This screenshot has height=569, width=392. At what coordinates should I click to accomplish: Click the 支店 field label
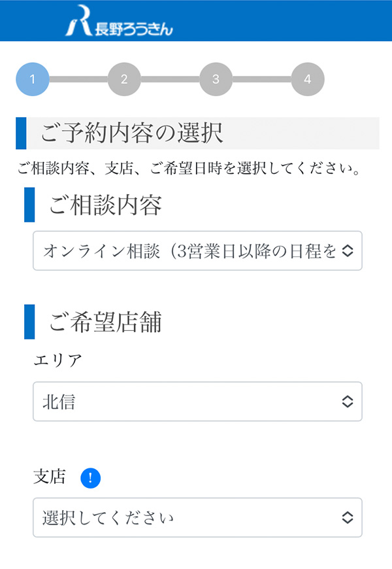50,477
